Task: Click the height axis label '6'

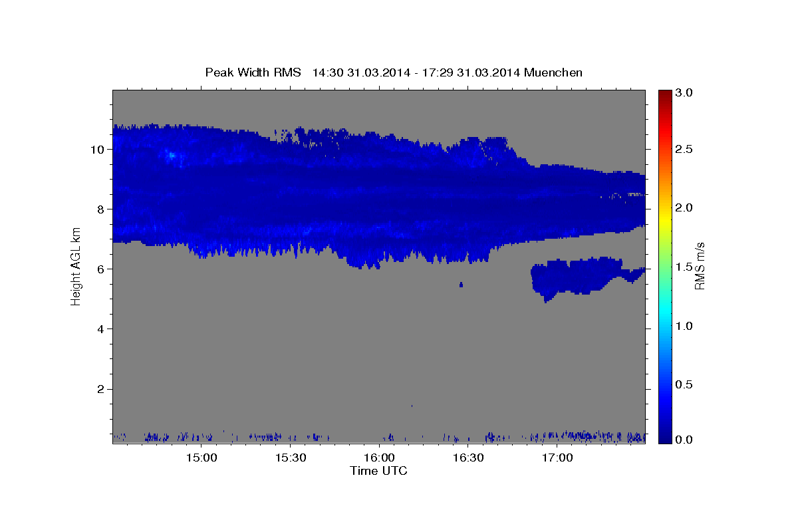Action: (101, 269)
